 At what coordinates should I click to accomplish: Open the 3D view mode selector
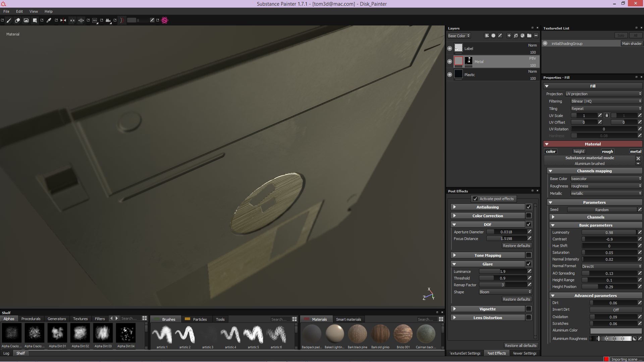pyautogui.click(x=94, y=20)
